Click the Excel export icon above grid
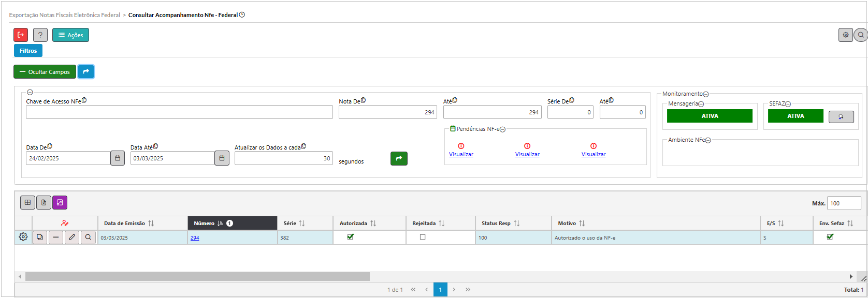Viewport: 868px width, 298px height. (44, 203)
